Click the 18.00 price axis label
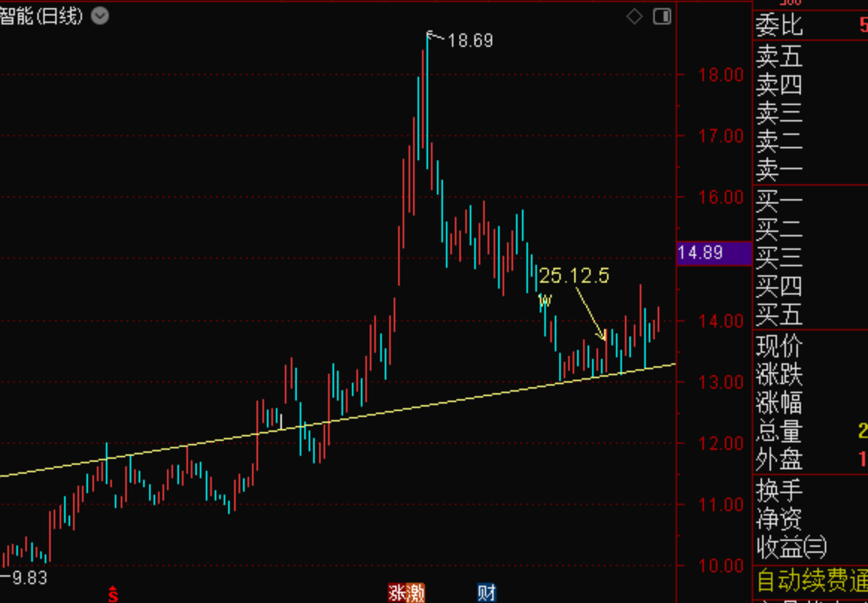The width and height of the screenshot is (868, 603). pyautogui.click(x=721, y=75)
